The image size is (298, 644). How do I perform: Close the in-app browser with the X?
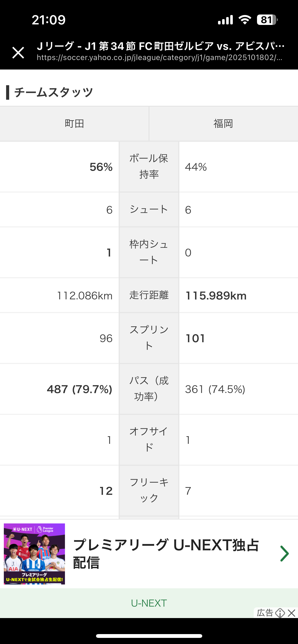[x=18, y=53]
